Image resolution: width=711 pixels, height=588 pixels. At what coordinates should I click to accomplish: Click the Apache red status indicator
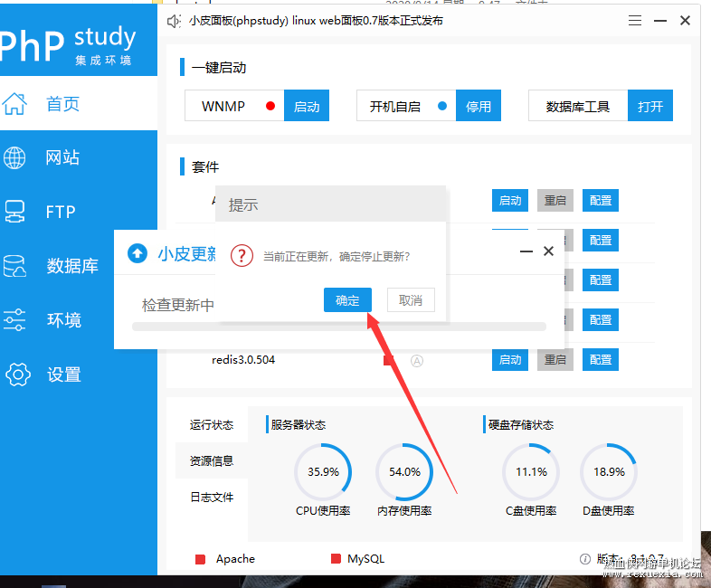pos(200,559)
